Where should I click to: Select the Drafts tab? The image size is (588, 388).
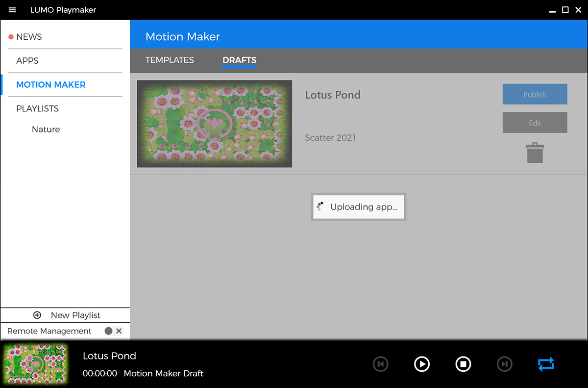pyautogui.click(x=239, y=60)
